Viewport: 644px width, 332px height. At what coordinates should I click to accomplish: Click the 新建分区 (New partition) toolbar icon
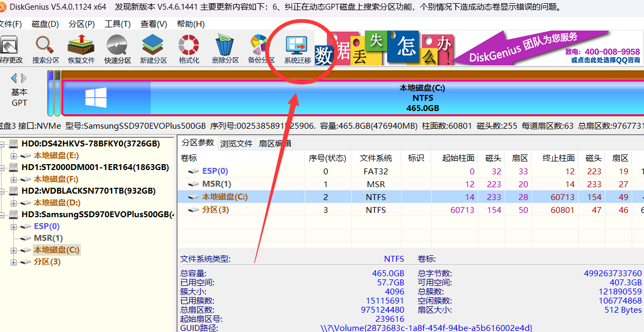[x=153, y=46]
